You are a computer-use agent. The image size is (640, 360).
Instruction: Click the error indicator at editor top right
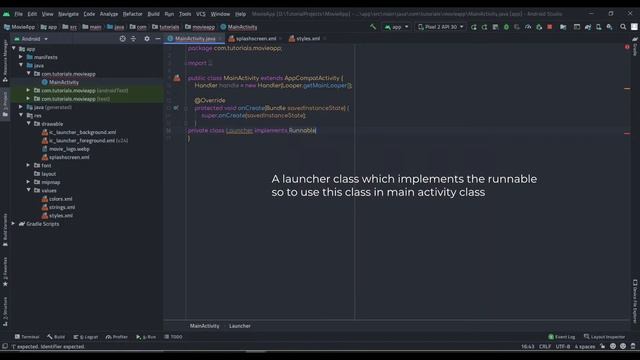coord(627,47)
